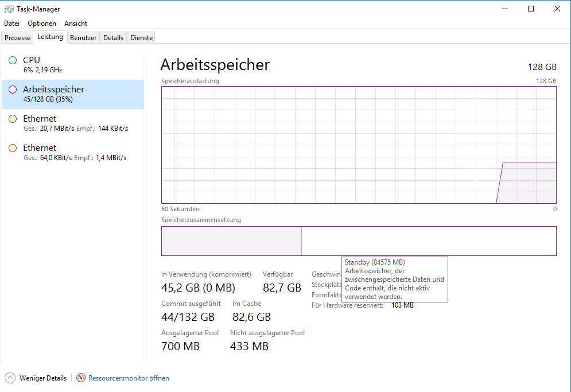Open Ressourcenmonitor öffnen link

coord(129,378)
